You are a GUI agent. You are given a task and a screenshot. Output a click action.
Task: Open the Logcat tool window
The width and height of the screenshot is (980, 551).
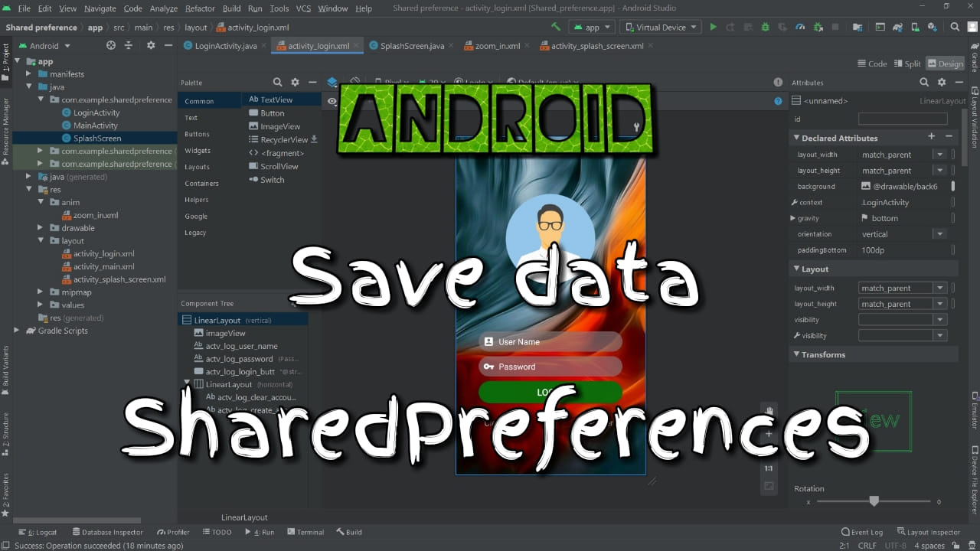pyautogui.click(x=37, y=532)
